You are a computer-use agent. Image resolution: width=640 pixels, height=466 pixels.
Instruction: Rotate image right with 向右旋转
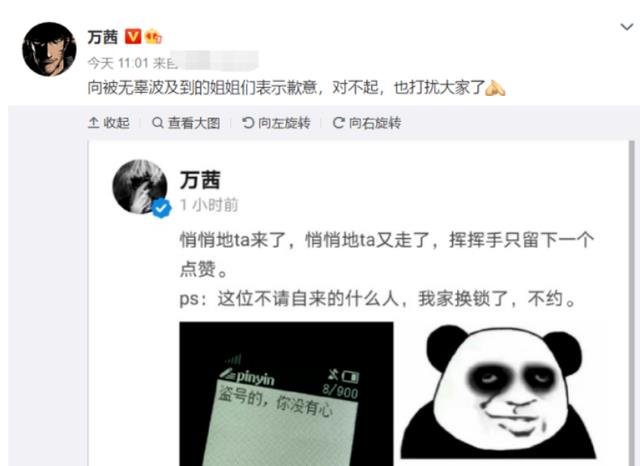click(367, 122)
